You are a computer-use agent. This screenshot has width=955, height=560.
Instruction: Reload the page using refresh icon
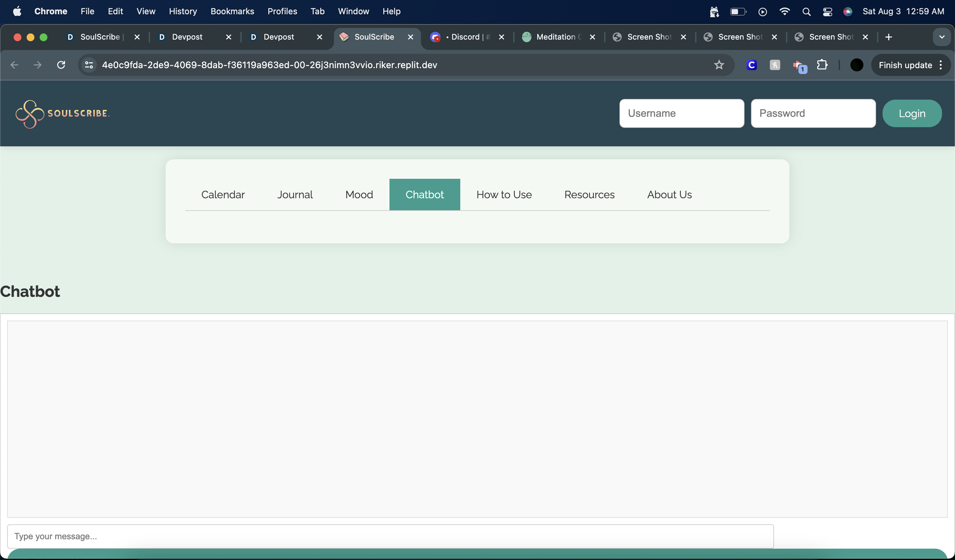(61, 65)
